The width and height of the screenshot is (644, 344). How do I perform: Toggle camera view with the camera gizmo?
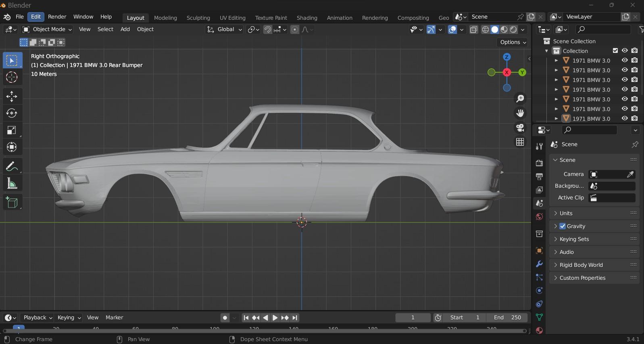[520, 128]
